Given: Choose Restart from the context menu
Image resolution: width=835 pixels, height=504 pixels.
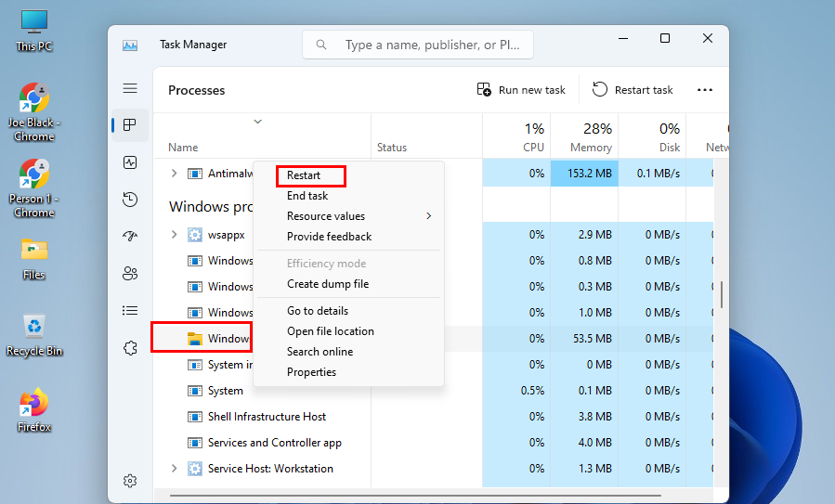Looking at the screenshot, I should [x=304, y=175].
